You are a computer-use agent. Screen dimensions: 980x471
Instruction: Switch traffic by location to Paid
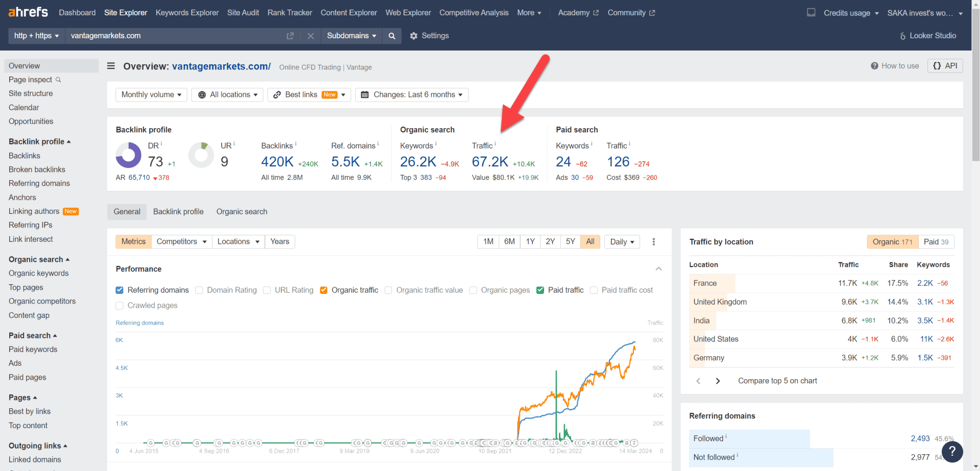pos(936,242)
